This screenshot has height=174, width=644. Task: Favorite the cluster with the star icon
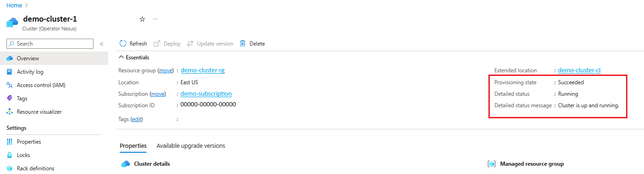click(142, 19)
